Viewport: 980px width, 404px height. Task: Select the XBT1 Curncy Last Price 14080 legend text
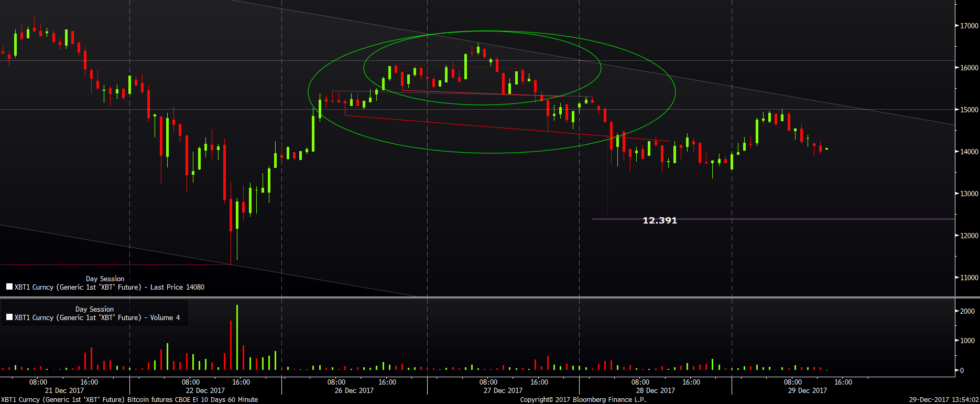click(110, 287)
